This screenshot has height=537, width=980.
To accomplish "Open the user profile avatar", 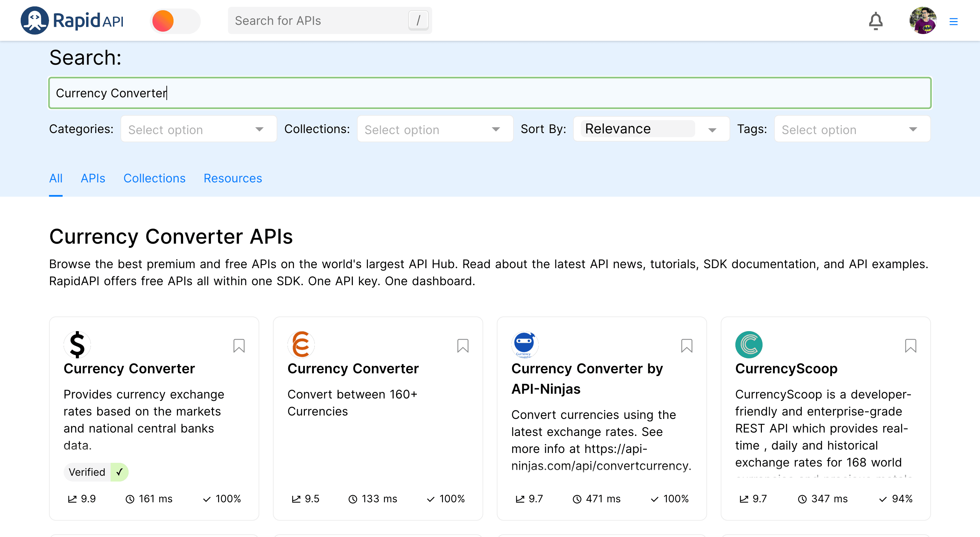I will [922, 20].
